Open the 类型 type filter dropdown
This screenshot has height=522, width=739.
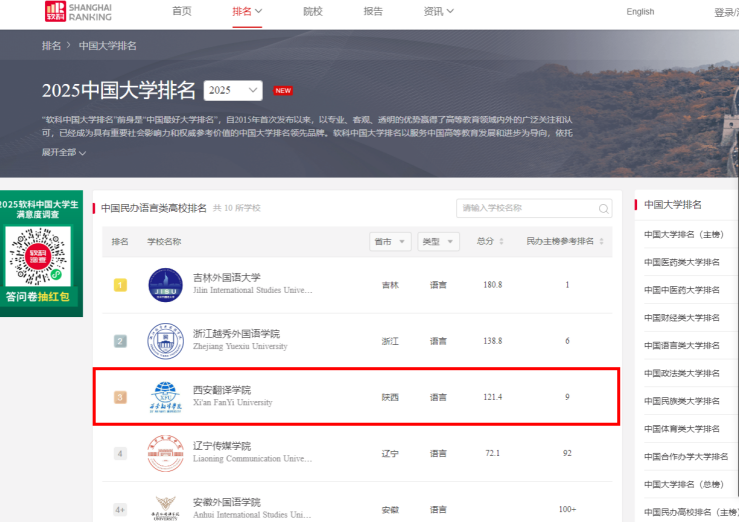(438, 242)
